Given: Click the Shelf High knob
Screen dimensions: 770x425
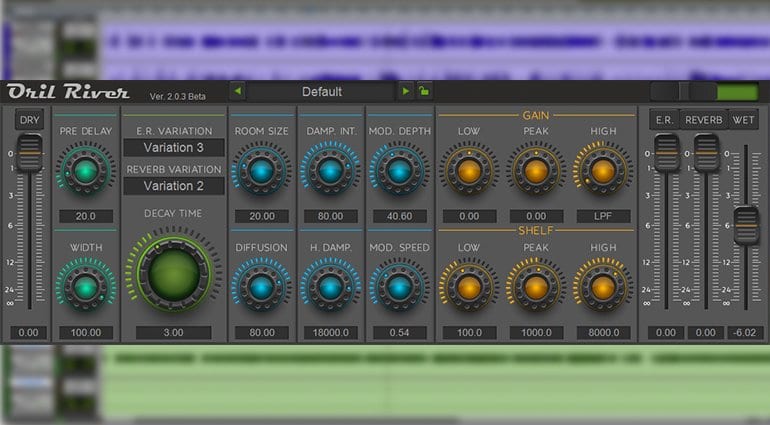Looking at the screenshot, I should coord(603,287).
